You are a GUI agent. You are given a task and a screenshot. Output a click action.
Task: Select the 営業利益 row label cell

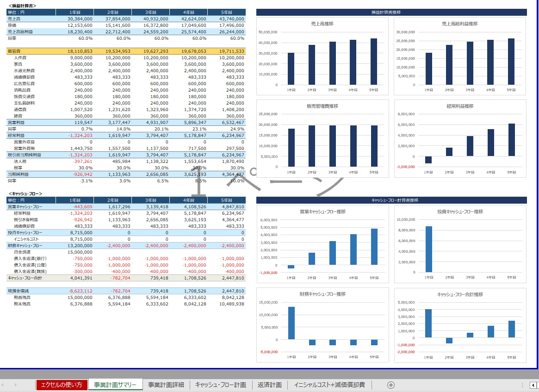pyautogui.click(x=31, y=123)
